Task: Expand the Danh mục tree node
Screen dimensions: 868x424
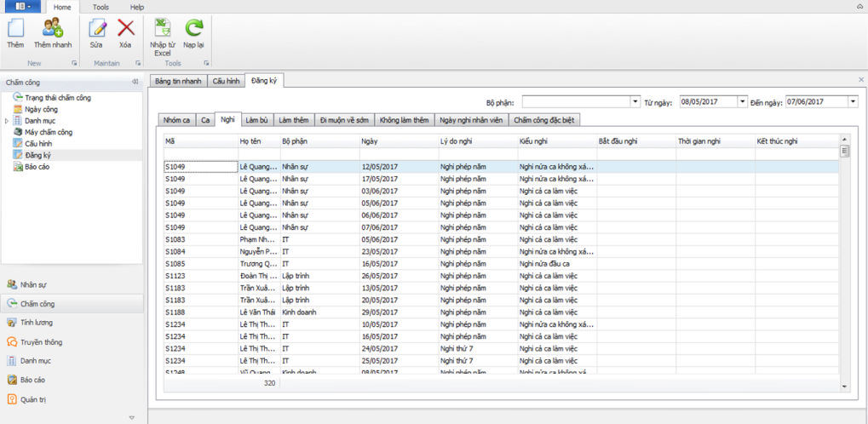Action: tap(7, 121)
